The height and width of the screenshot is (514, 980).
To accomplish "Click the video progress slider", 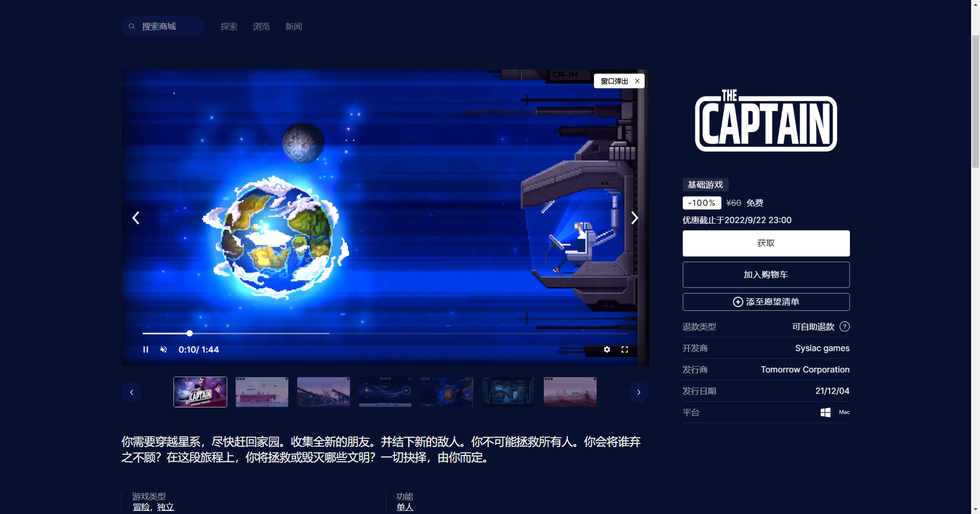I will click(x=190, y=333).
